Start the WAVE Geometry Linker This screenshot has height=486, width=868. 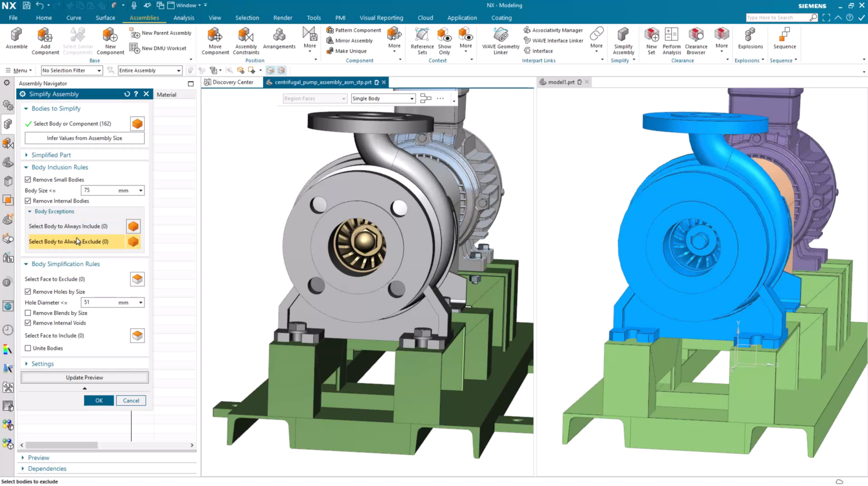pos(500,40)
